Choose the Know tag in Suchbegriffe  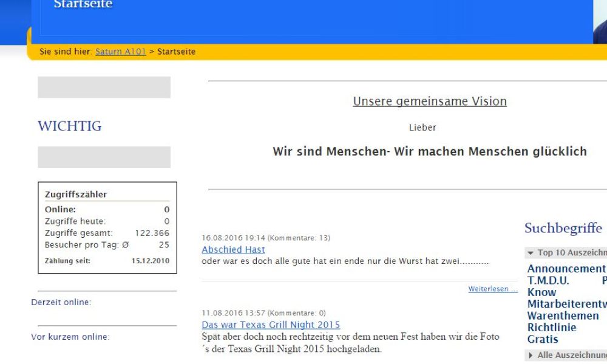point(541,292)
